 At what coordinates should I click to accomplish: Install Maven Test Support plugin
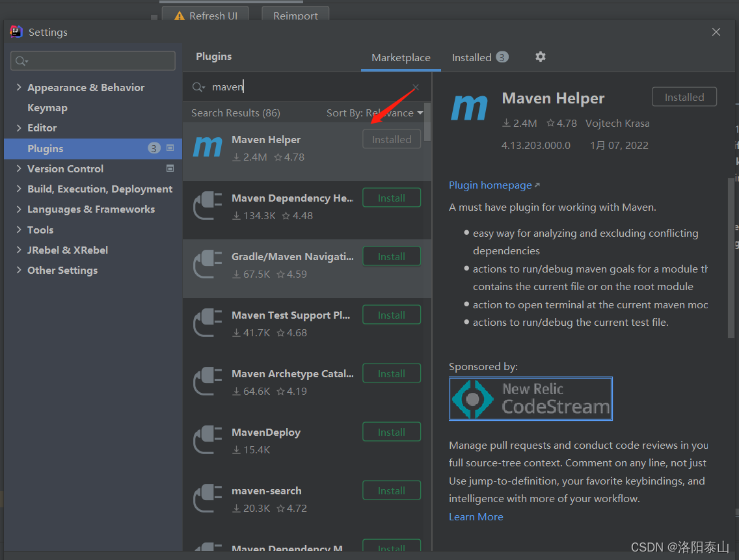[x=391, y=315]
